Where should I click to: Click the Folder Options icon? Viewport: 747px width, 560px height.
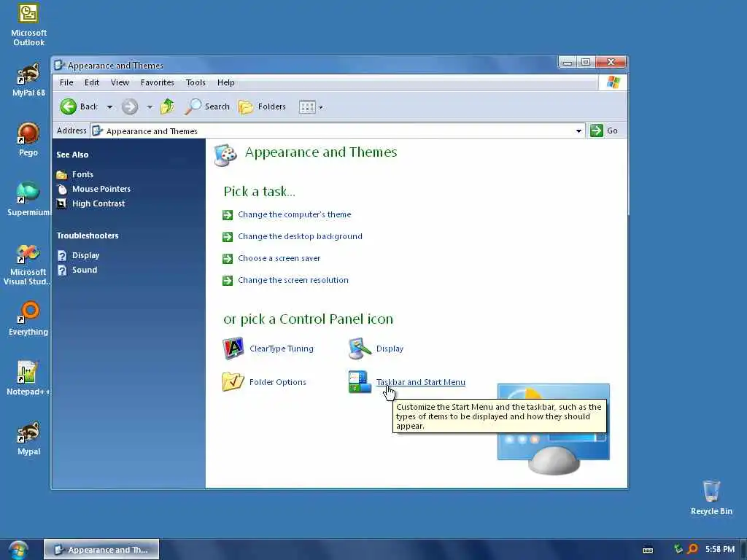point(233,382)
